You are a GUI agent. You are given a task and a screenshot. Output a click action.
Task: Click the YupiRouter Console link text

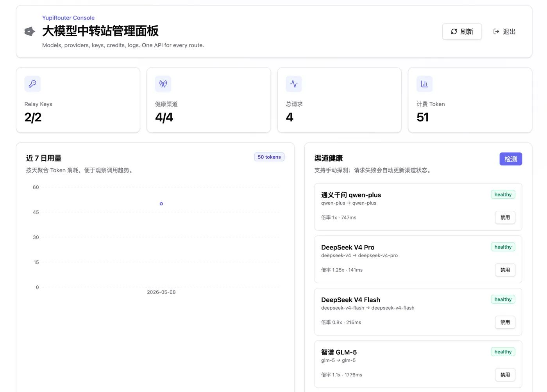point(68,18)
